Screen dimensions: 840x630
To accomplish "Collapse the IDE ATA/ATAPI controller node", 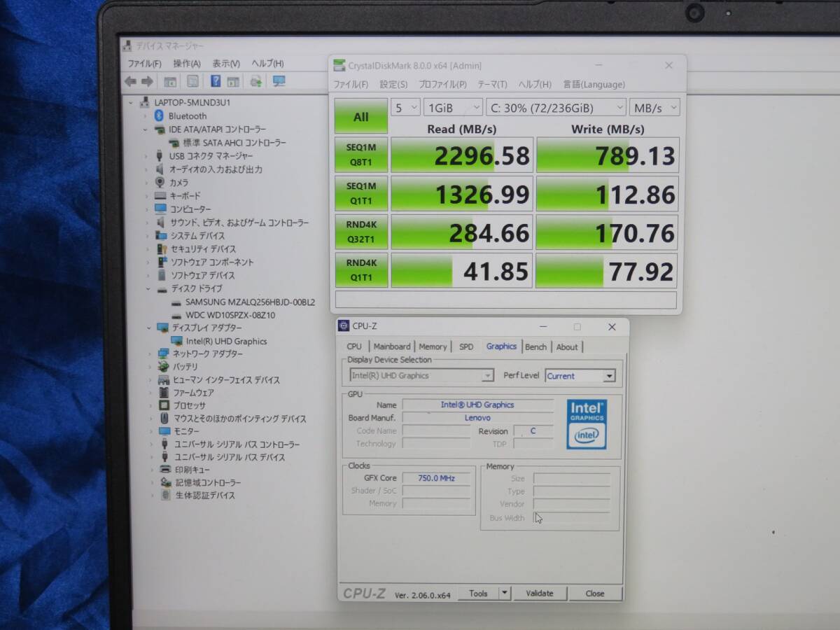I will point(146,129).
